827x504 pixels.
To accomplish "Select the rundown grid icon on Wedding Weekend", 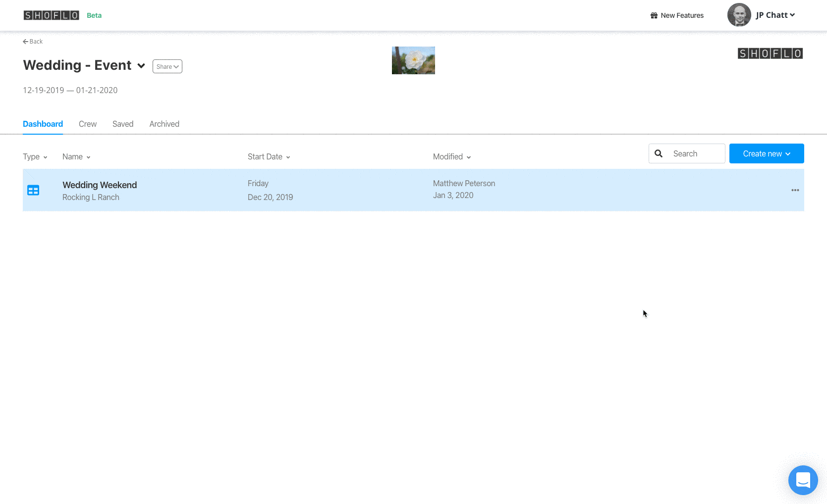I will click(33, 190).
